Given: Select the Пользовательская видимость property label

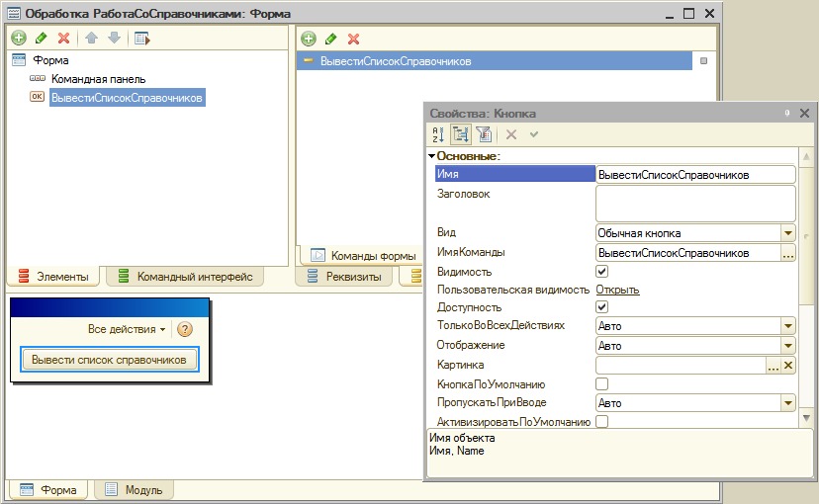Looking at the screenshot, I should [513, 290].
